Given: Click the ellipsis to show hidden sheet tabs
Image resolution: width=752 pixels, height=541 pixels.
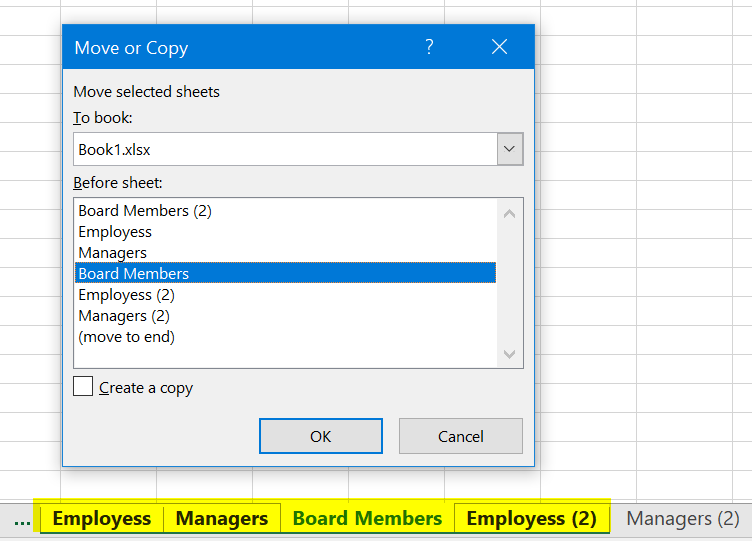Looking at the screenshot, I should [x=22, y=518].
